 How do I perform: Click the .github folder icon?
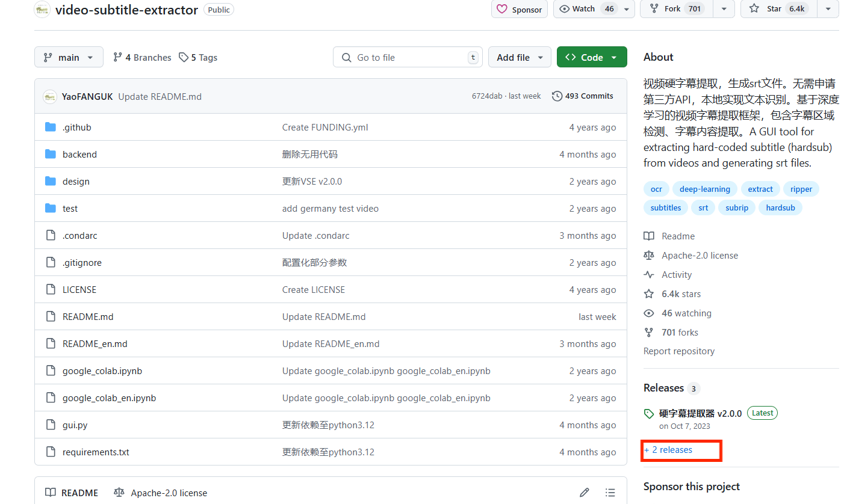51,128
